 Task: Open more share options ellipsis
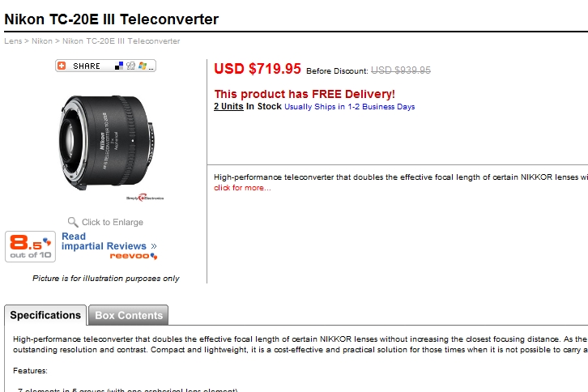coord(151,68)
